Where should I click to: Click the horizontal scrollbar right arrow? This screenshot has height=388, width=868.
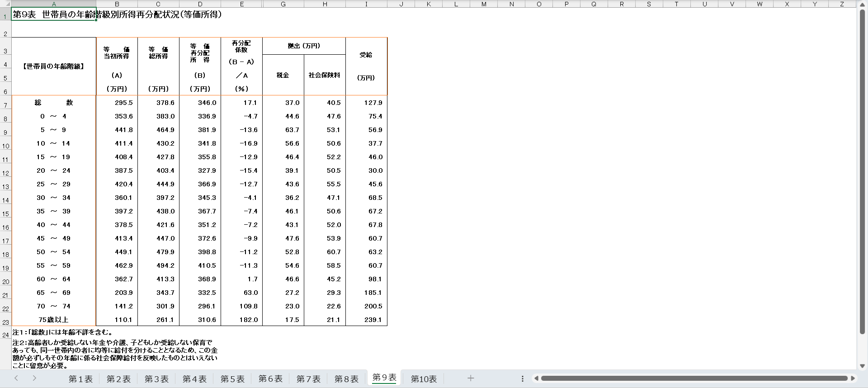click(853, 379)
